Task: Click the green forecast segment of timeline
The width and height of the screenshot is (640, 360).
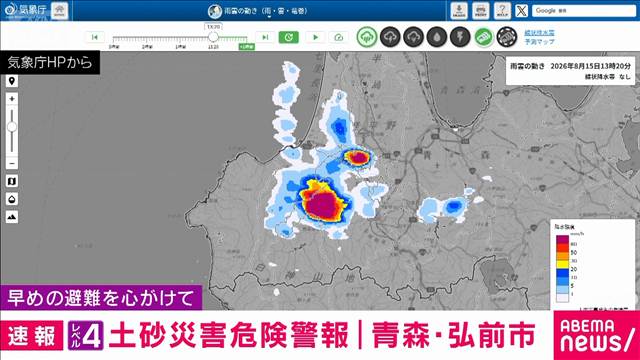Action: [233, 39]
